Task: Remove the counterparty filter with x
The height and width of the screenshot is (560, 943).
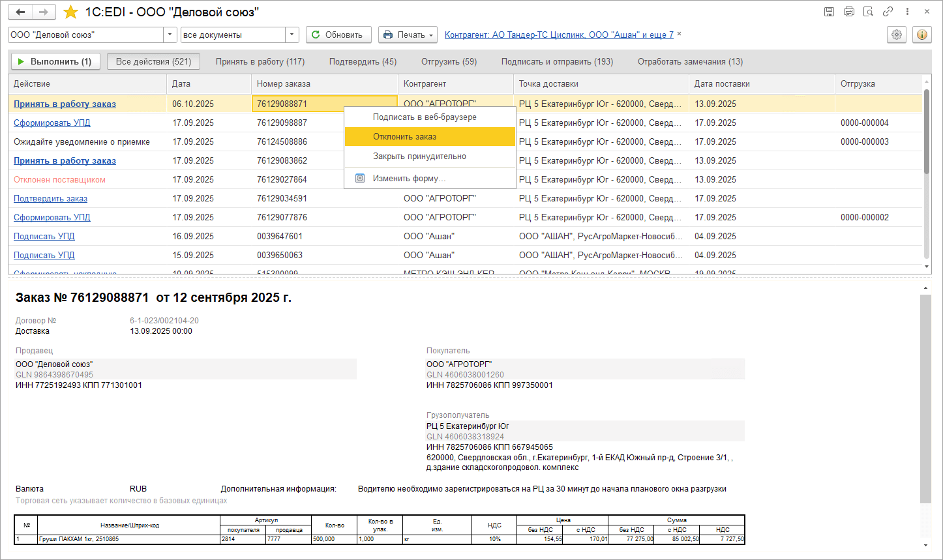Action: point(680,34)
